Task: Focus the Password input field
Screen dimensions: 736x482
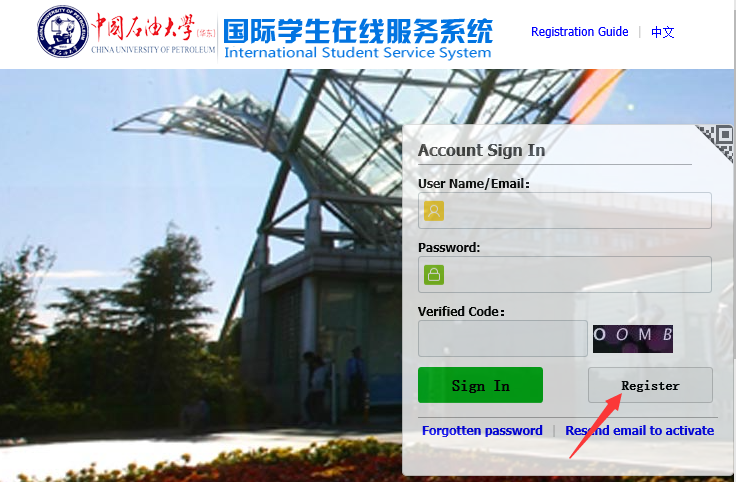Action: tap(565, 275)
